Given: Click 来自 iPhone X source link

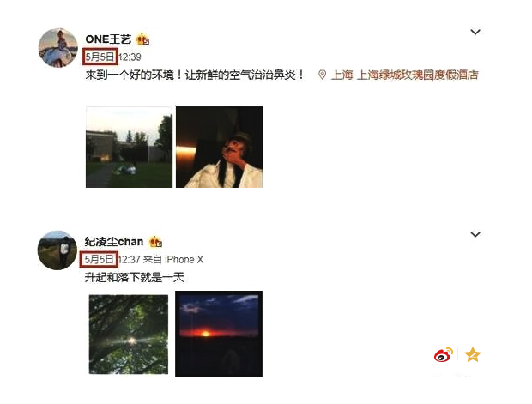Looking at the screenshot, I should [x=173, y=260].
